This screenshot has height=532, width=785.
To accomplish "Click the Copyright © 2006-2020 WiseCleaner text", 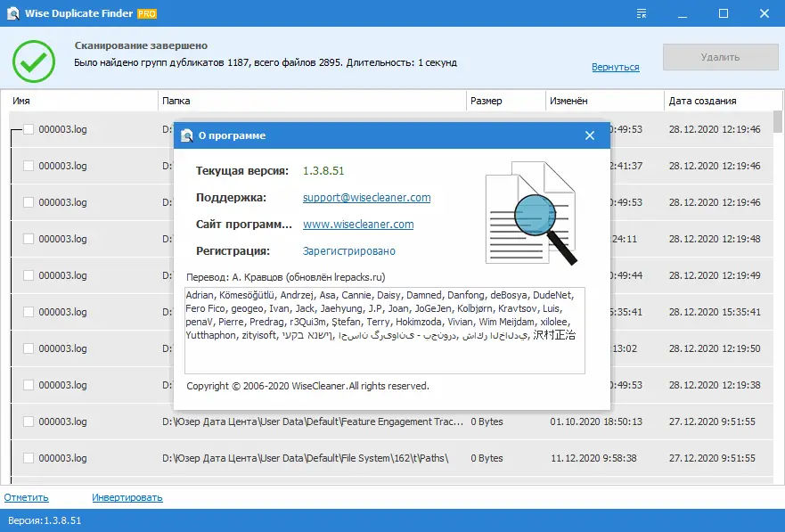I will pos(308,386).
